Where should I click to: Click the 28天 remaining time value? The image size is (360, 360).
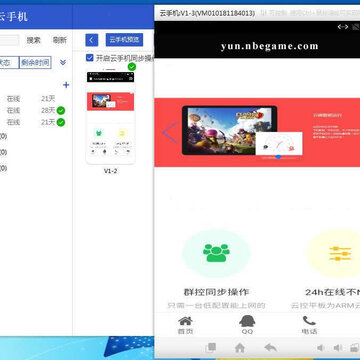(48, 110)
